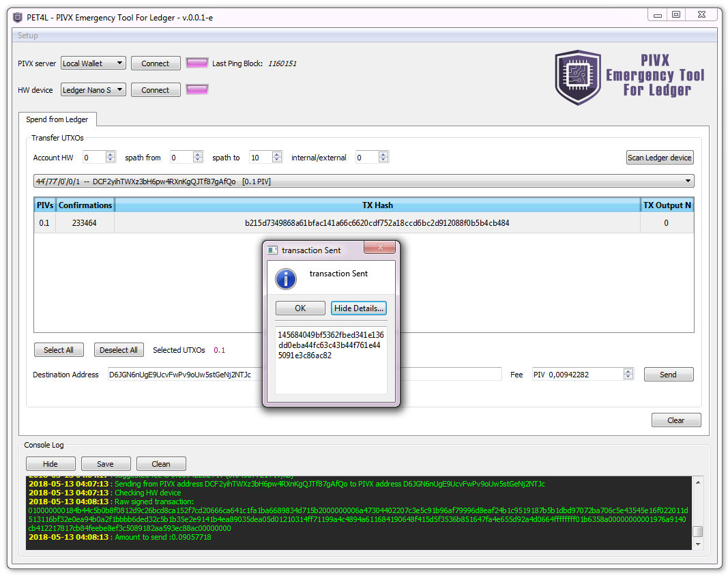728x580 pixels.
Task: Open the HW device Ledger Nano S dropdown
Action: [93, 89]
